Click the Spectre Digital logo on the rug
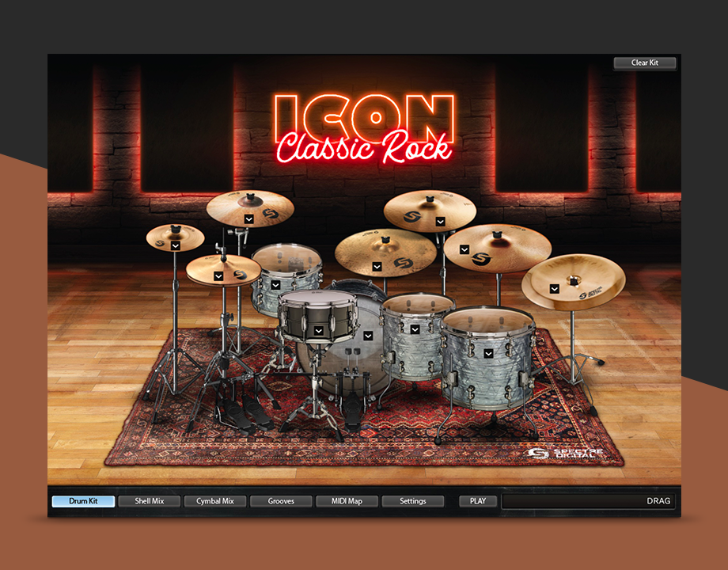Viewport: 728px width, 570px height. 558,454
